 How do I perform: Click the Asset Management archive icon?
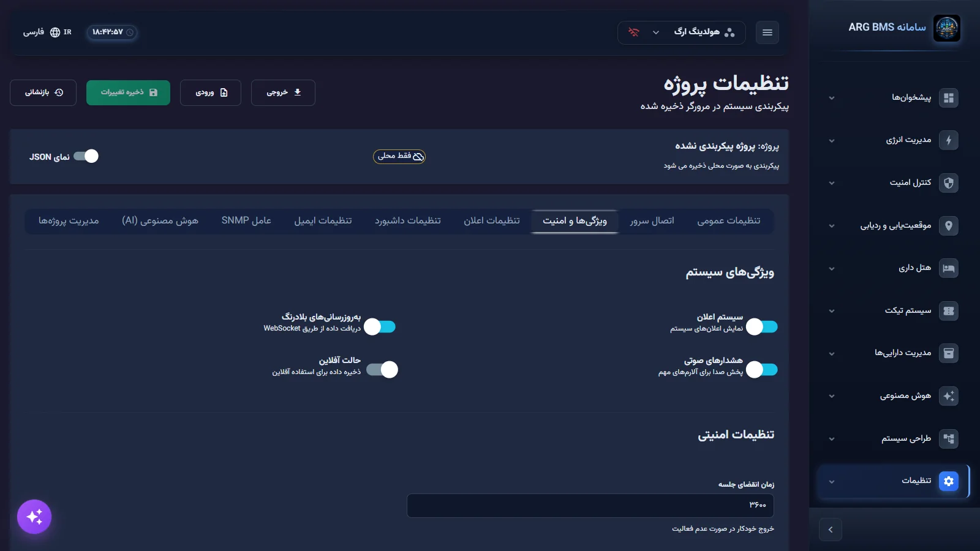[x=948, y=353]
